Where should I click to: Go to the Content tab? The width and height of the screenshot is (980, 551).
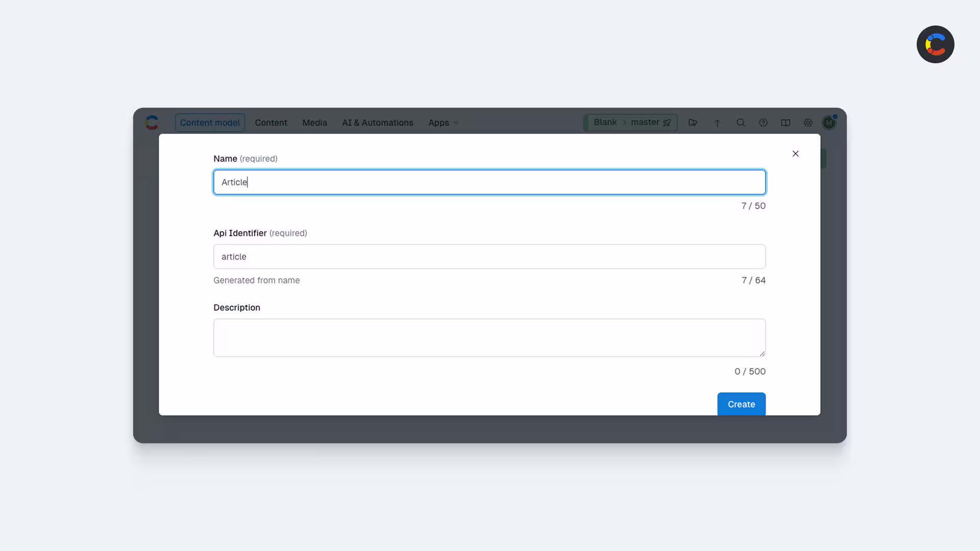(x=271, y=122)
